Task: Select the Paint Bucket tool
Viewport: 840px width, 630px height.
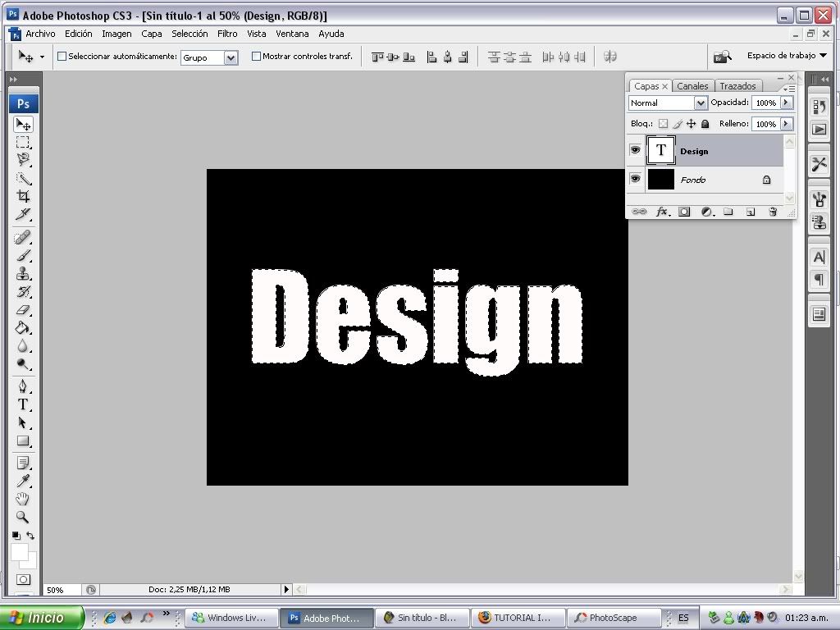Action: [22, 328]
